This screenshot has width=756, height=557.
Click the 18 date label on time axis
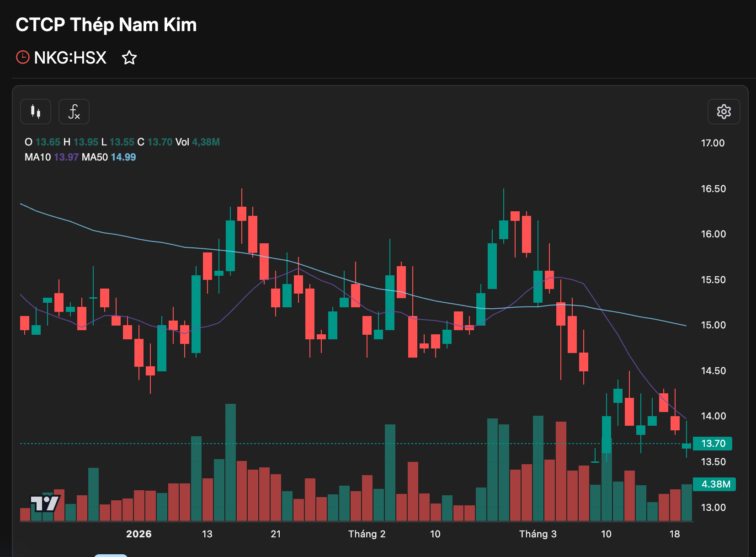pos(674,534)
